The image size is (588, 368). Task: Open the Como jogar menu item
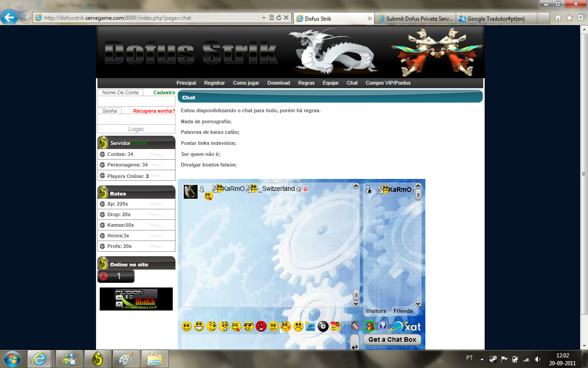[246, 83]
